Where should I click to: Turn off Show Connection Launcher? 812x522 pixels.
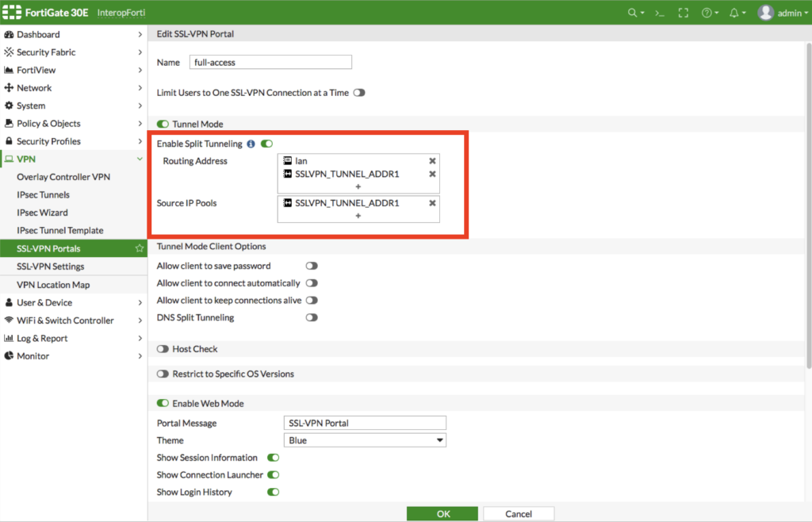(273, 475)
